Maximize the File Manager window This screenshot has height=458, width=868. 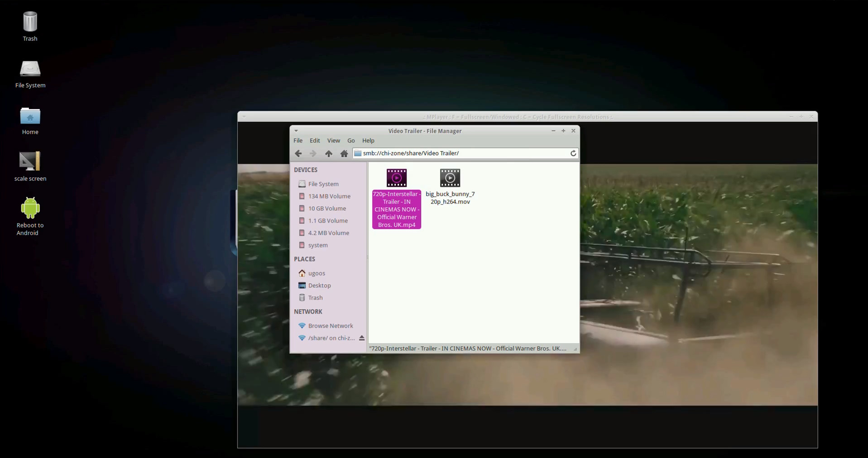point(563,131)
